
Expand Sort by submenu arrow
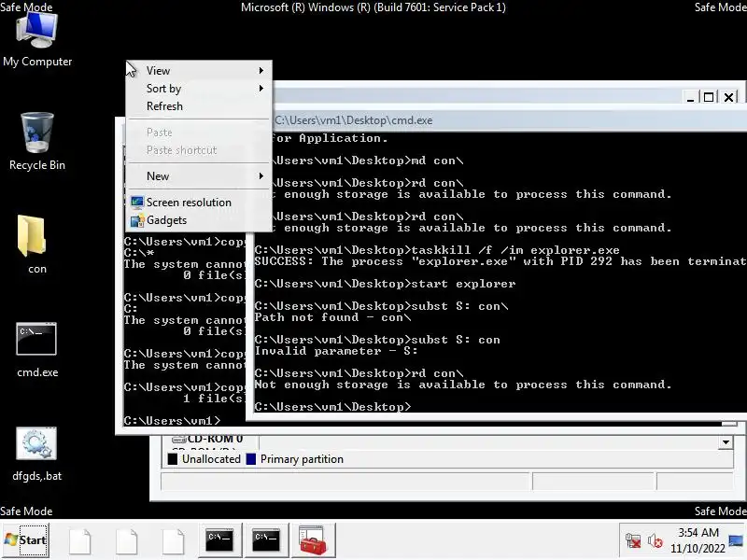(x=261, y=88)
